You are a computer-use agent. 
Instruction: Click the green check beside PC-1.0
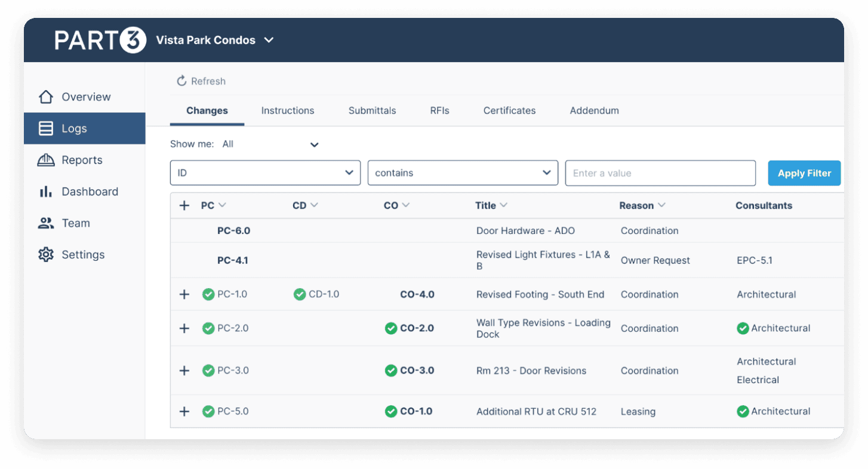coord(208,294)
